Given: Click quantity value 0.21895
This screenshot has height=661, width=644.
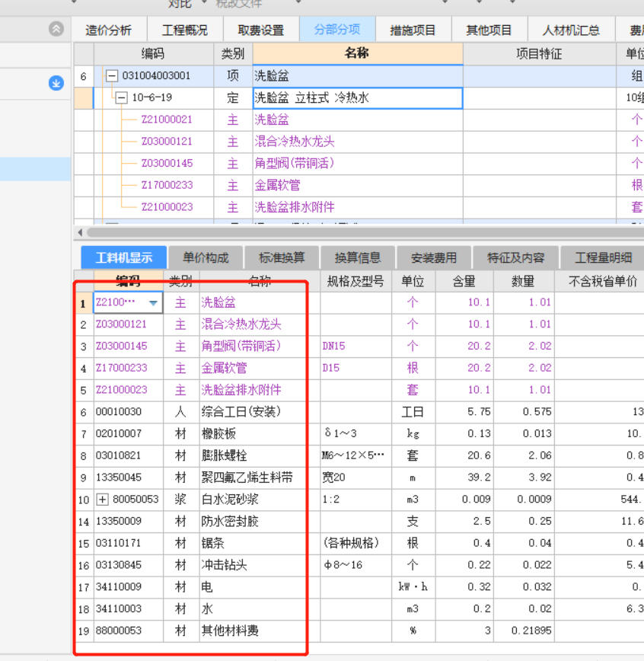Looking at the screenshot, I should pyautogui.click(x=531, y=631).
